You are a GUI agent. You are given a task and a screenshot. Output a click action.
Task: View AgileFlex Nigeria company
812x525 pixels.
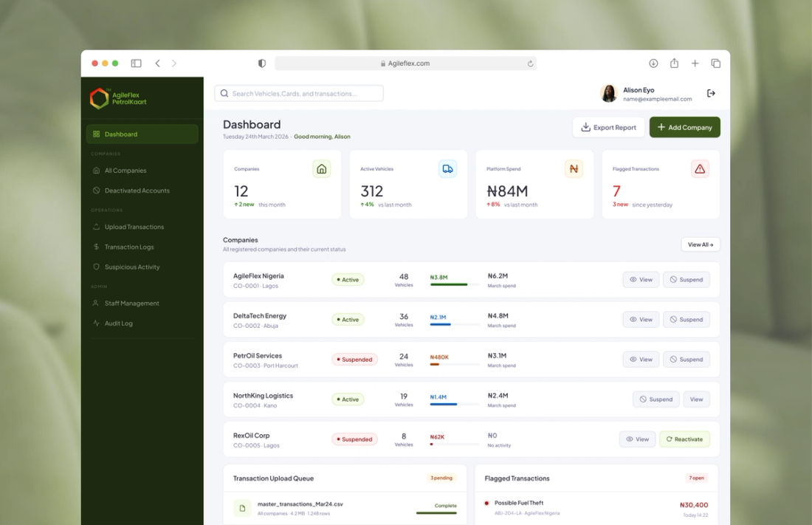coord(641,279)
